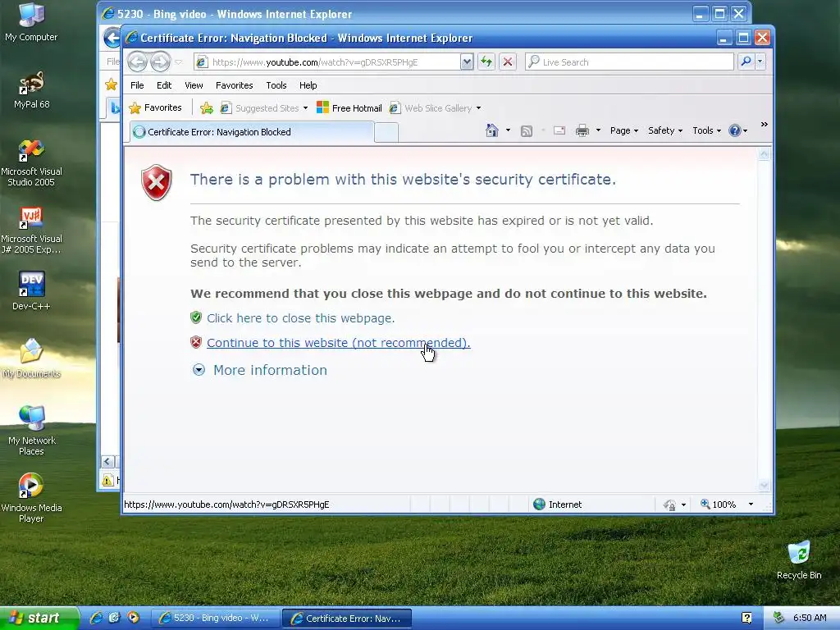Expand the address bar dropdown arrow
Screen dimensions: 840x630
pyautogui.click(x=467, y=62)
